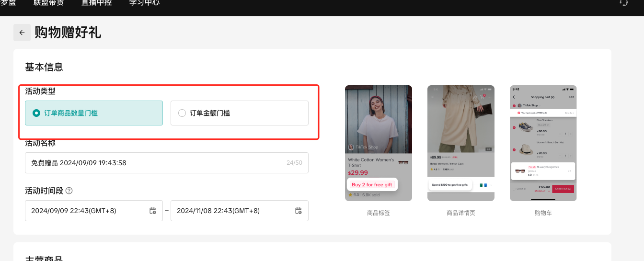644x261 pixels.
Task: Click the "Spend $100 to get free gifts" banner
Action: tap(449, 185)
